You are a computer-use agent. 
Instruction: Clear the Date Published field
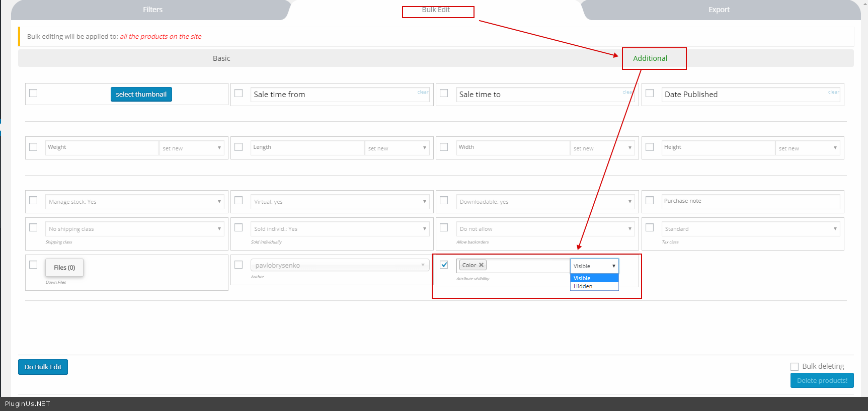833,92
